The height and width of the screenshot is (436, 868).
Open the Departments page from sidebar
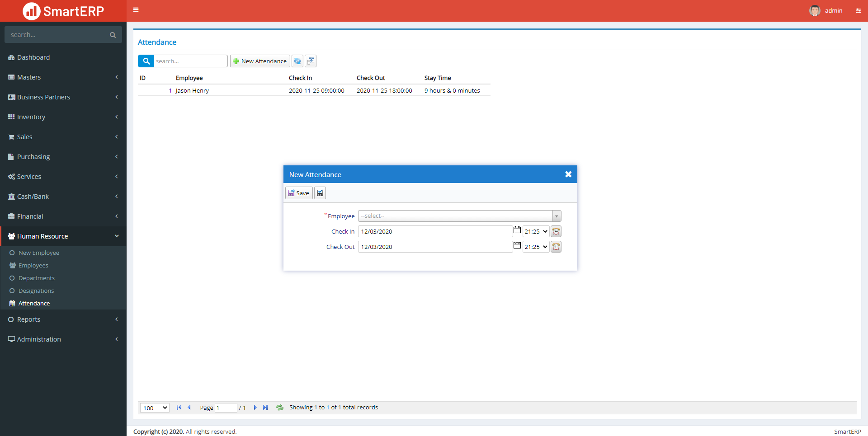[37, 278]
